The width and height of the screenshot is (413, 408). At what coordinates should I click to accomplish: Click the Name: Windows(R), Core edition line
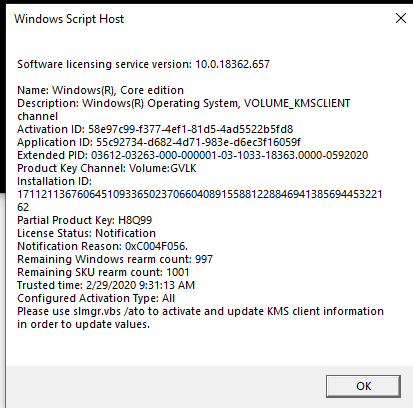coord(100,90)
